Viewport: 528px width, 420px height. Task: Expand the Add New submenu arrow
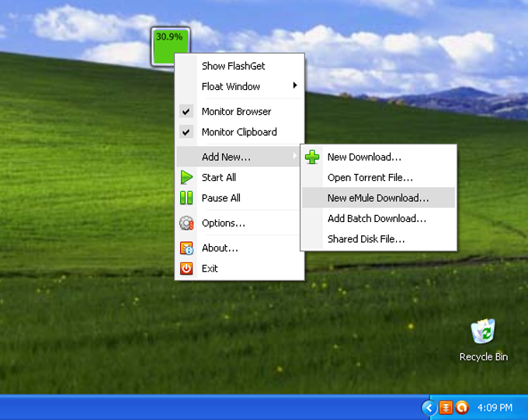[295, 155]
